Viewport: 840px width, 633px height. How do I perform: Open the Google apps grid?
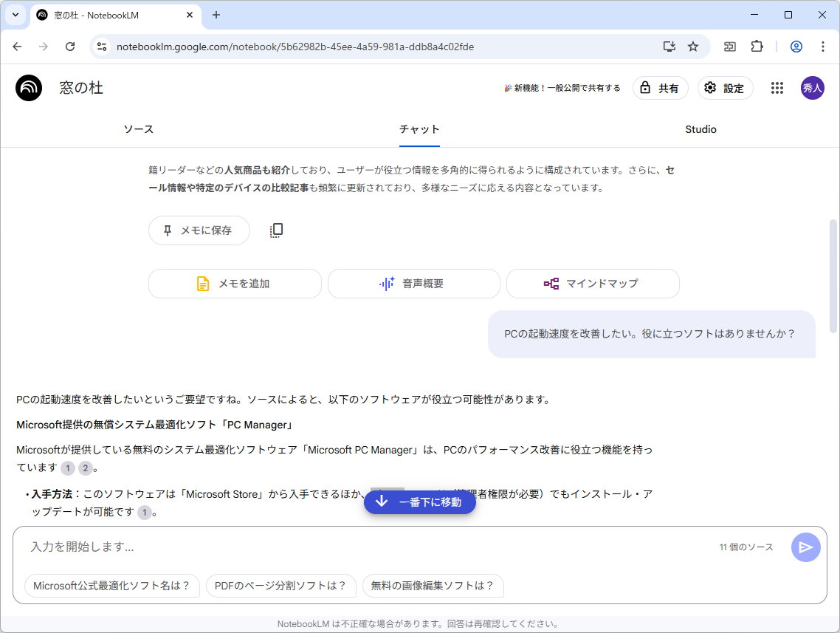777,88
